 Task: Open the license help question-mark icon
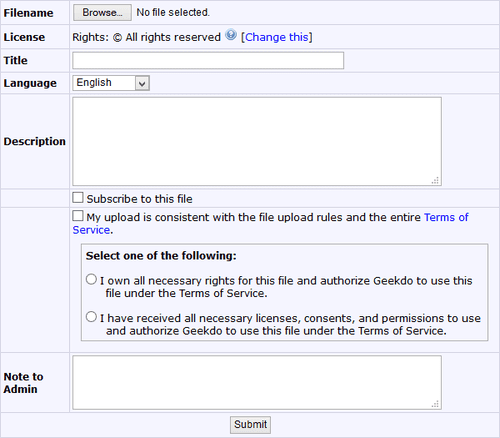coord(231,35)
